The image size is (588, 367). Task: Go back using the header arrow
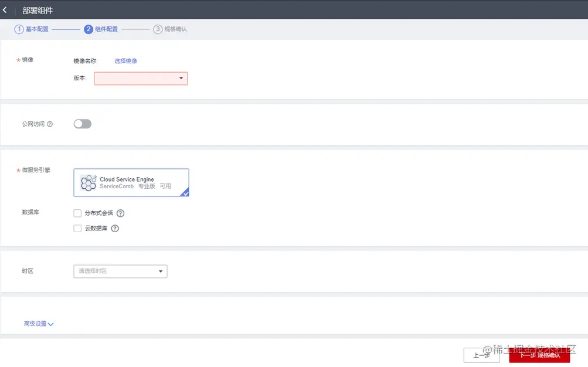coord(5,10)
